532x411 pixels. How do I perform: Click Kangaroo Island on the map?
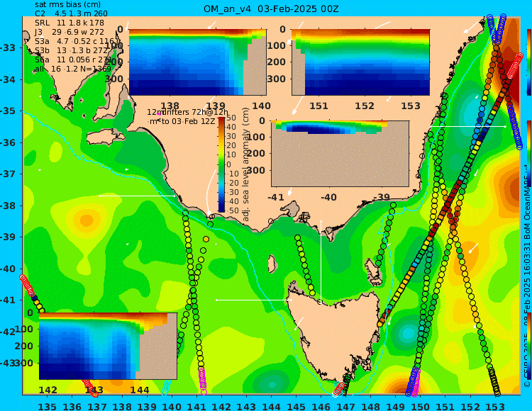pos(106,137)
